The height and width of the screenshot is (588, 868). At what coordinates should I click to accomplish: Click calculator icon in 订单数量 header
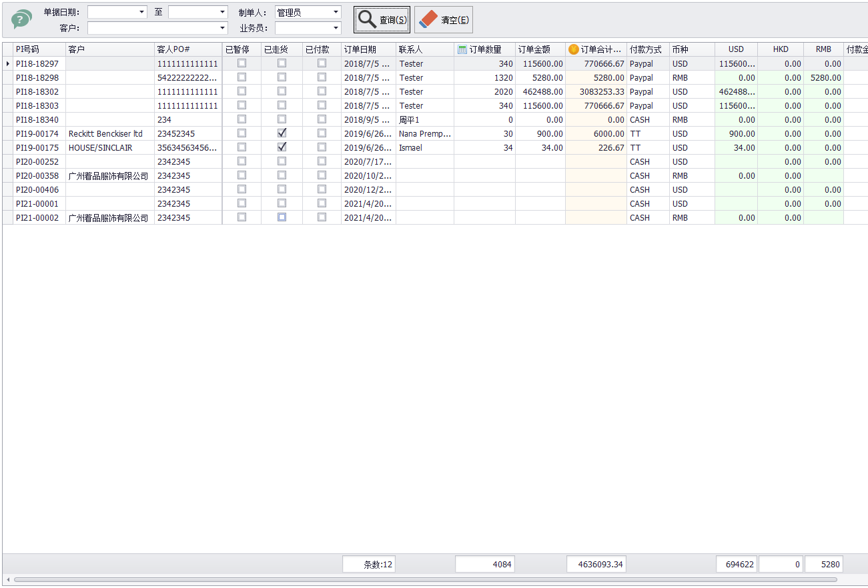tap(462, 49)
